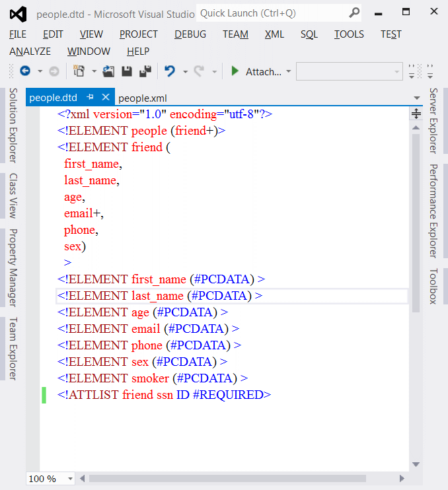448x490 pixels.
Task: Click the '<!ELEMENT smoker (#PCDATA) >' line
Action: pos(153,378)
